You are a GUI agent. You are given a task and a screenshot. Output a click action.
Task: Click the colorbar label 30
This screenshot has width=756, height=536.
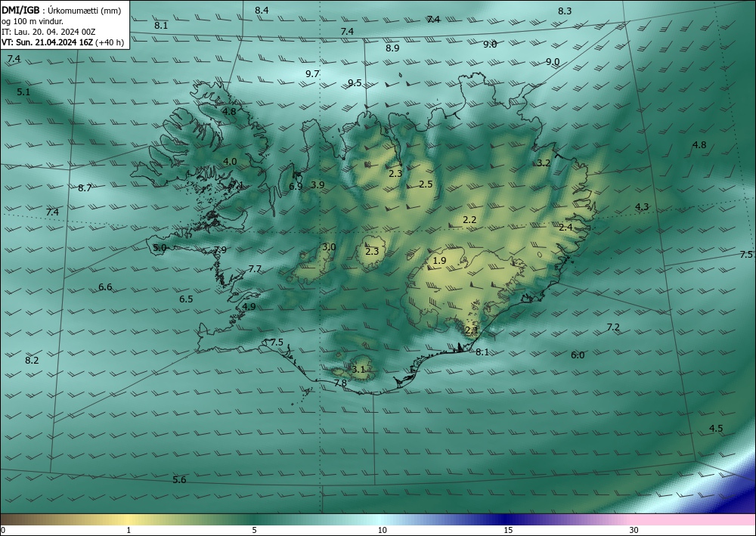634,530
